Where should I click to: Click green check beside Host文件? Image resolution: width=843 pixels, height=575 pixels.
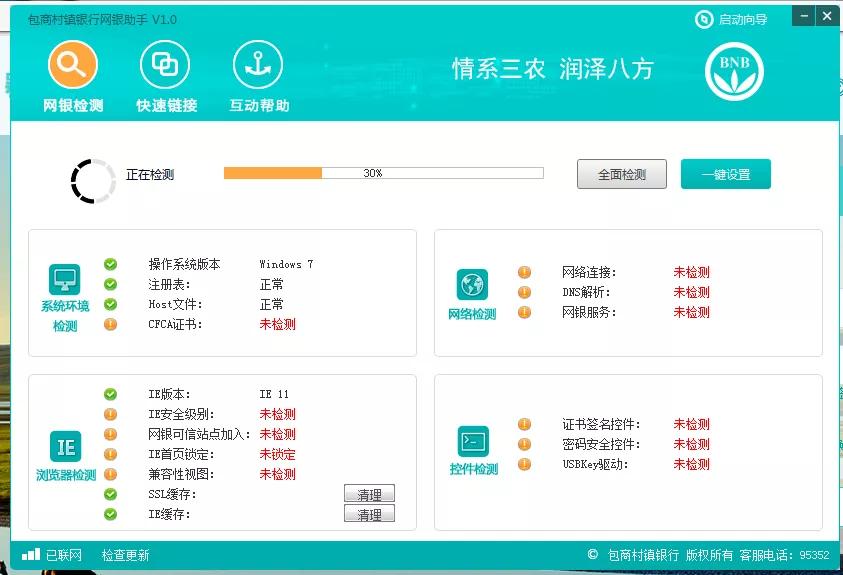pos(110,304)
